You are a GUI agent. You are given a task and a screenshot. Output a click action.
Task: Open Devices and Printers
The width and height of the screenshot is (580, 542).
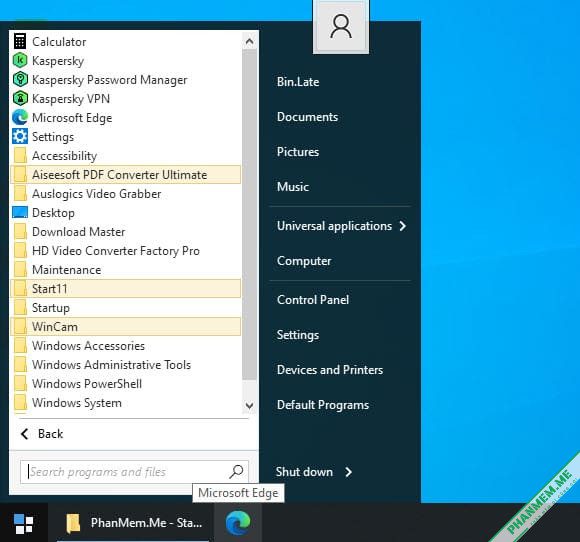[330, 370]
